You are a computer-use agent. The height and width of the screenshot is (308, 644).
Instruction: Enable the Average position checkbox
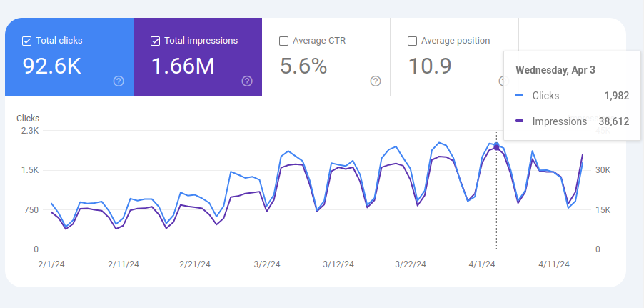pyautogui.click(x=412, y=41)
